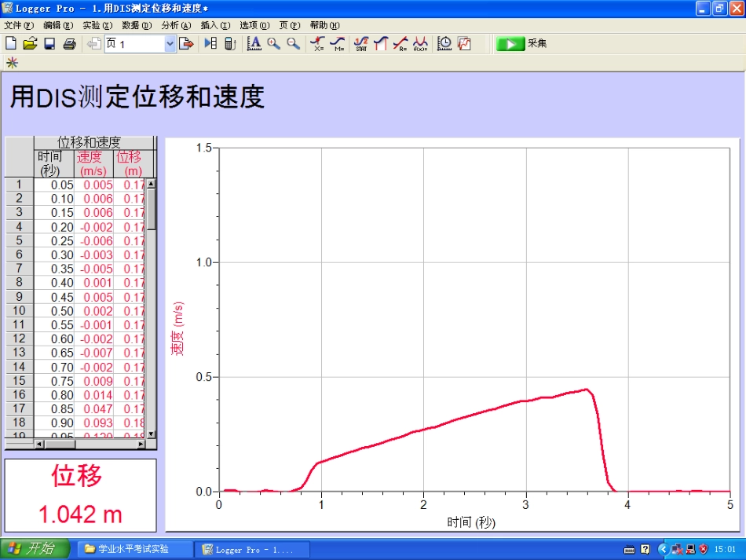This screenshot has height=560, width=746.
Task: Click the table horizontal scroll right arrow
Action: 141,445
